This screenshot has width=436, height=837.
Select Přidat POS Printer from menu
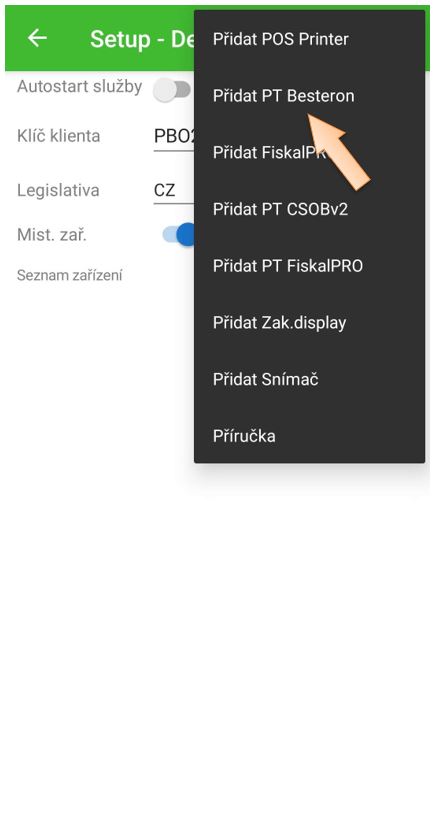pos(310,39)
